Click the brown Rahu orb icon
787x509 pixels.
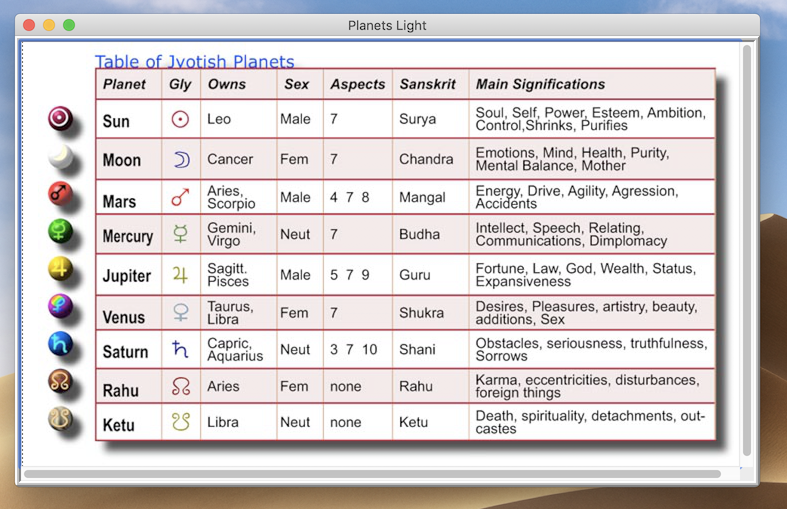(x=60, y=382)
